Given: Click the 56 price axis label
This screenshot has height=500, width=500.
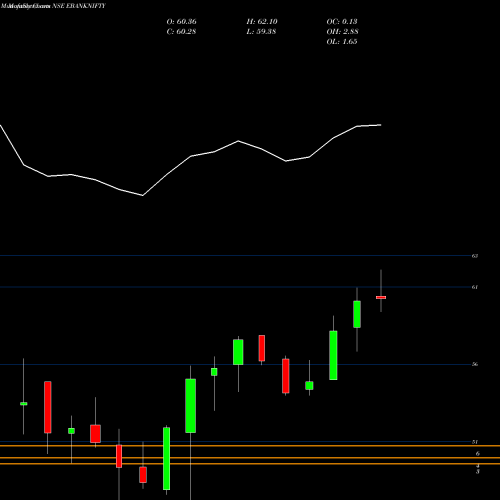Looking at the screenshot, I should (475, 364).
